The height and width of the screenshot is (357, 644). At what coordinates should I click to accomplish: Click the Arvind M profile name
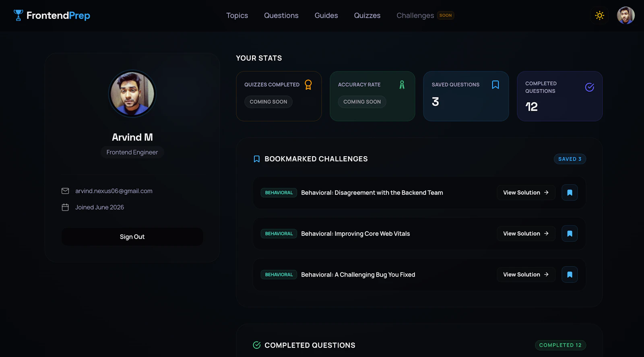[x=132, y=137]
